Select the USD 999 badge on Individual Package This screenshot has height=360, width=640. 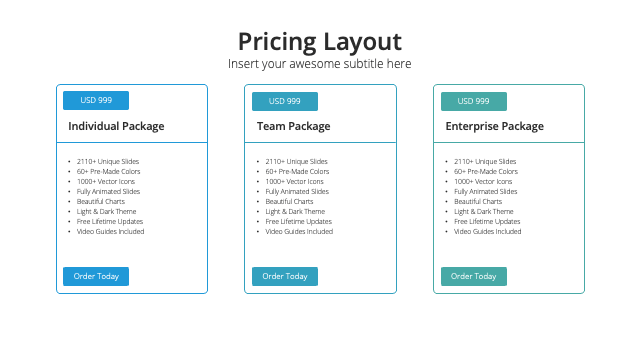click(96, 100)
